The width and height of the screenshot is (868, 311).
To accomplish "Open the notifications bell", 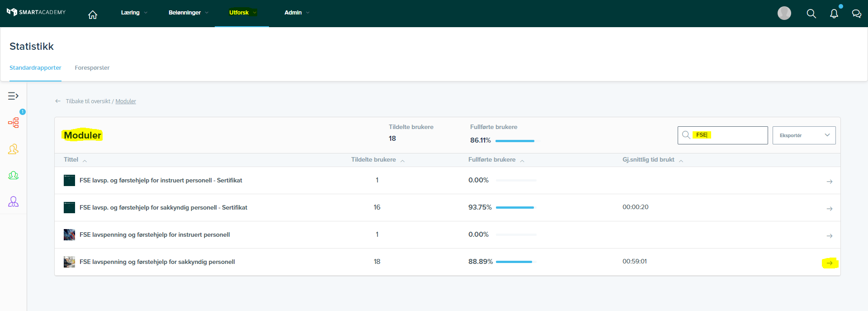I will click(834, 14).
